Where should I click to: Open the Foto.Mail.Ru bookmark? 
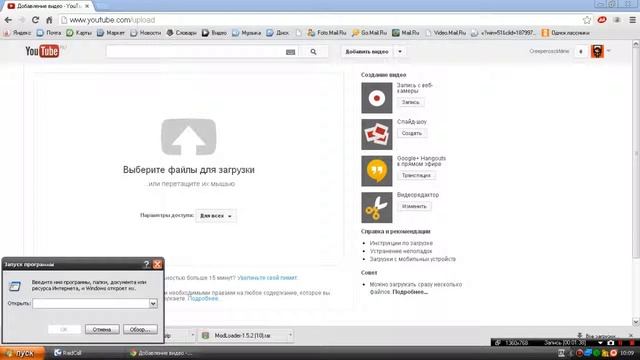[327, 33]
